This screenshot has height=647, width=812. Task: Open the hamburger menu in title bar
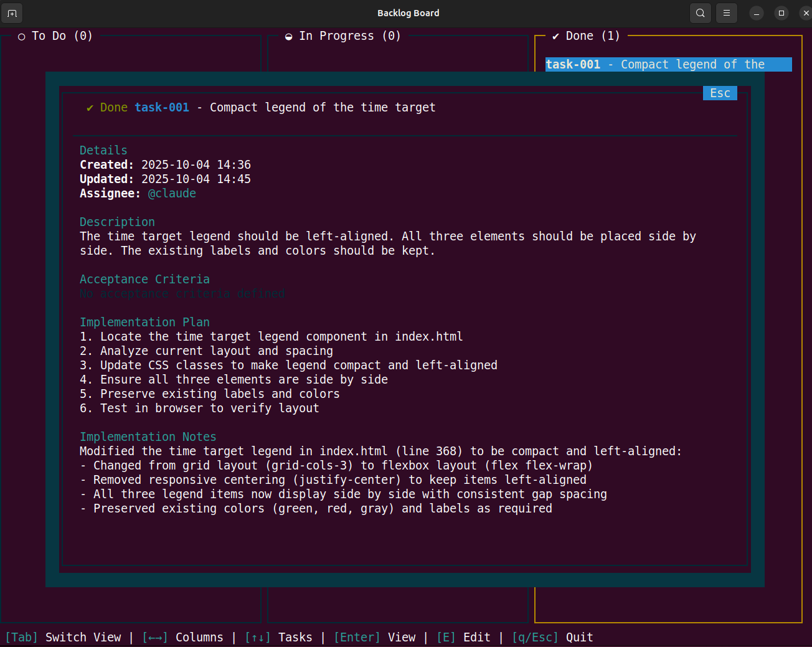pyautogui.click(x=726, y=13)
